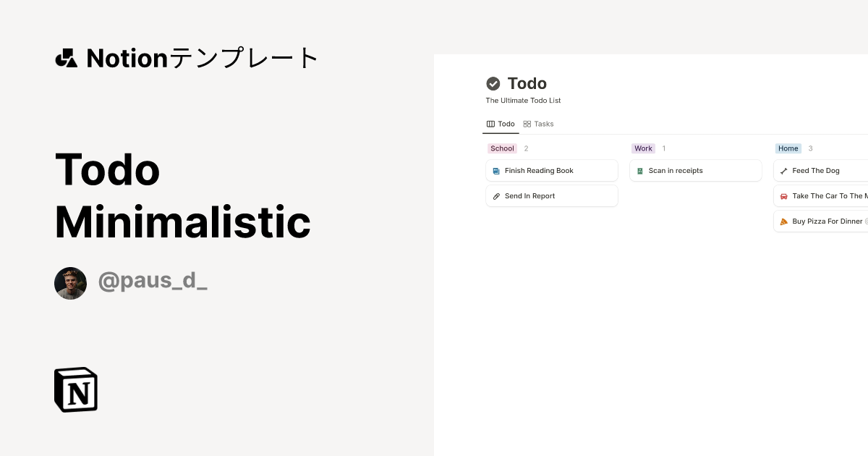The image size is (868, 456).
Task: Select the board view icon on the Todo tab
Action: pyautogui.click(x=490, y=124)
